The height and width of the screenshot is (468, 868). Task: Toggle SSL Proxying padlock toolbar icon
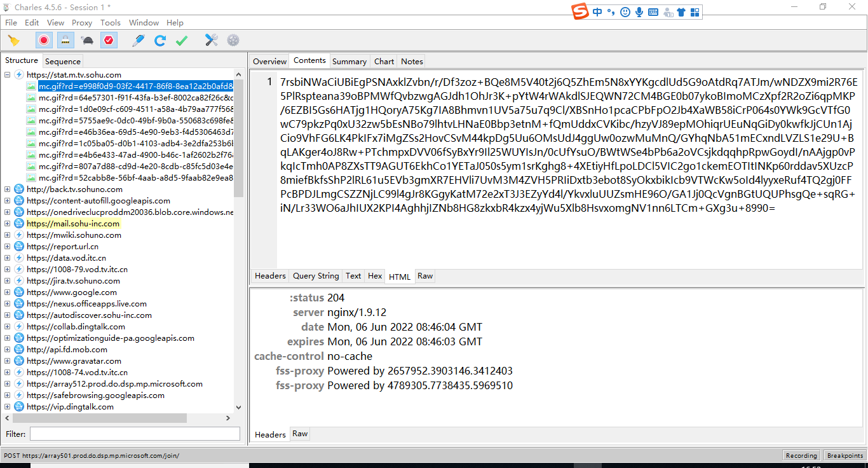65,40
